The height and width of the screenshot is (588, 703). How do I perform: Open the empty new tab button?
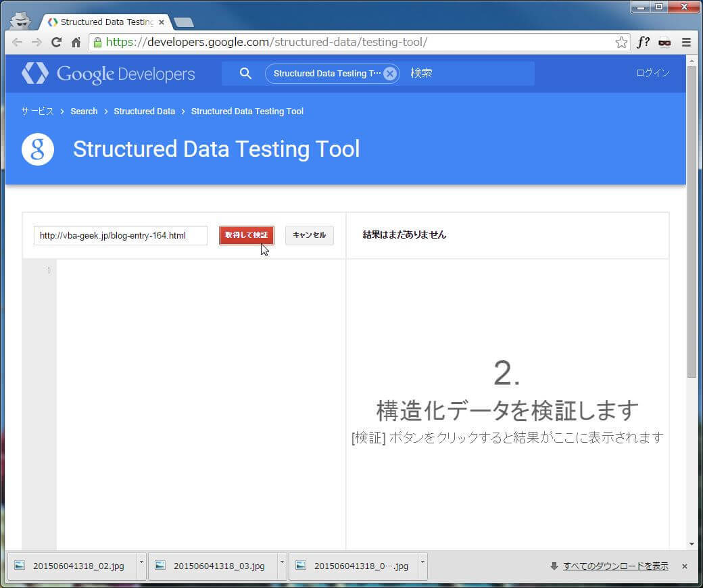coord(184,22)
